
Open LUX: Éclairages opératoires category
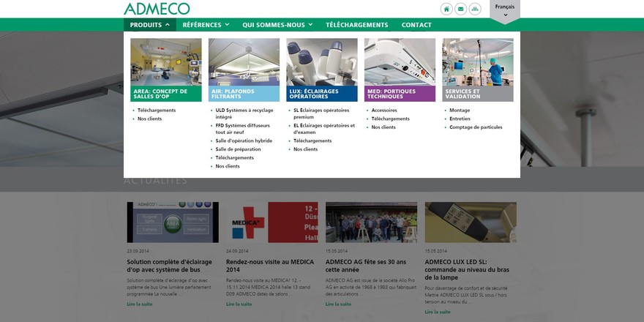click(322, 70)
